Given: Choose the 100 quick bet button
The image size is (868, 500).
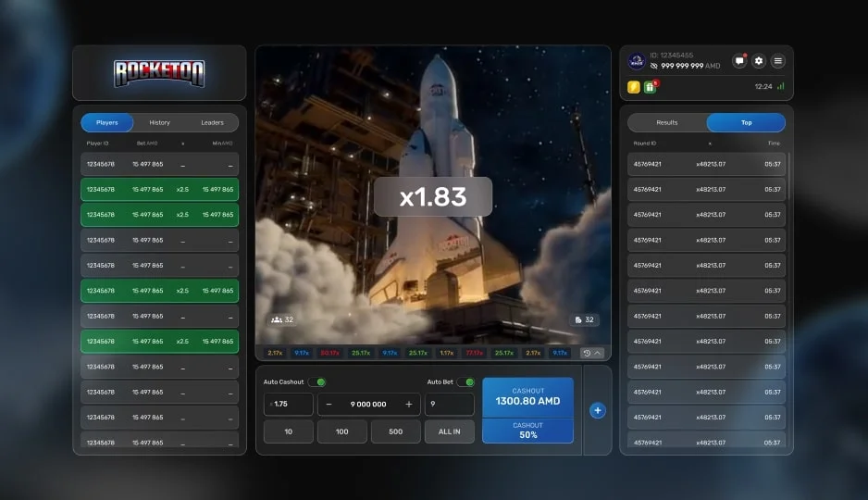Looking at the screenshot, I should pyautogui.click(x=342, y=431).
